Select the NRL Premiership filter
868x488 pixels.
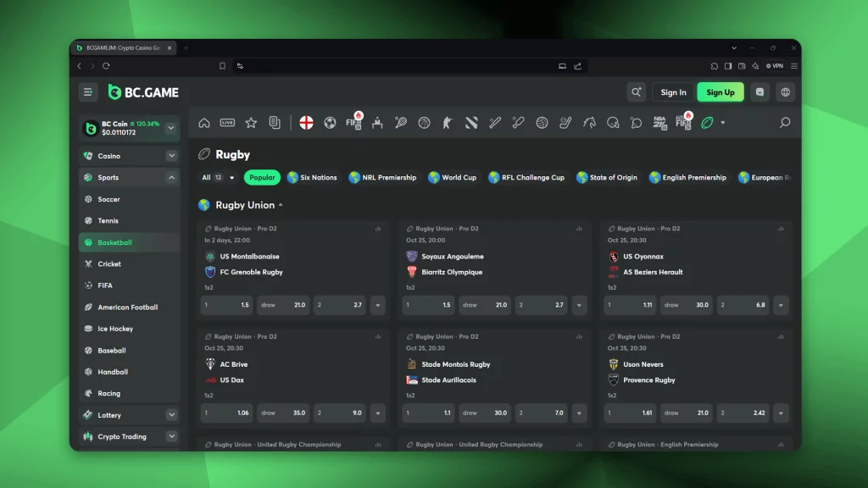click(382, 178)
